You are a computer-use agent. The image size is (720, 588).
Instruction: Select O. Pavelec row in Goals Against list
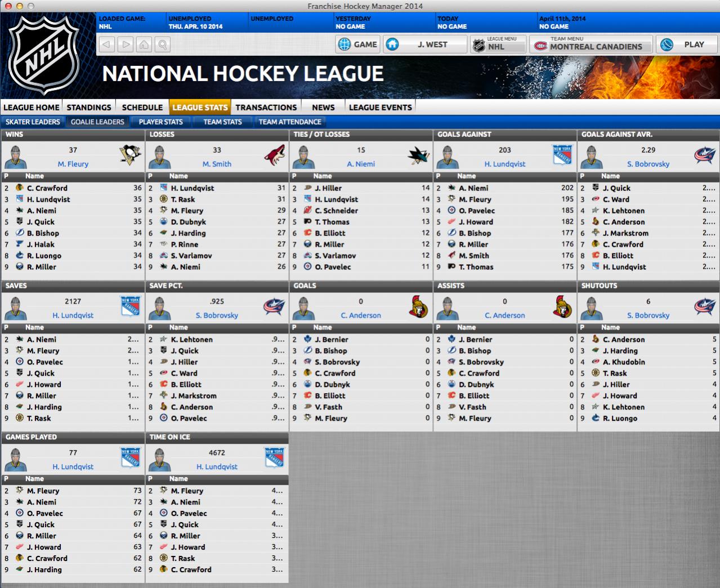[505, 211]
